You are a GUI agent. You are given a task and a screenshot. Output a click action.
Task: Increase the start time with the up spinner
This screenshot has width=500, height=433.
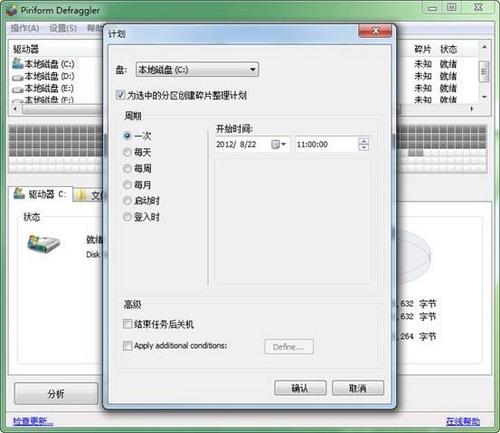click(364, 141)
